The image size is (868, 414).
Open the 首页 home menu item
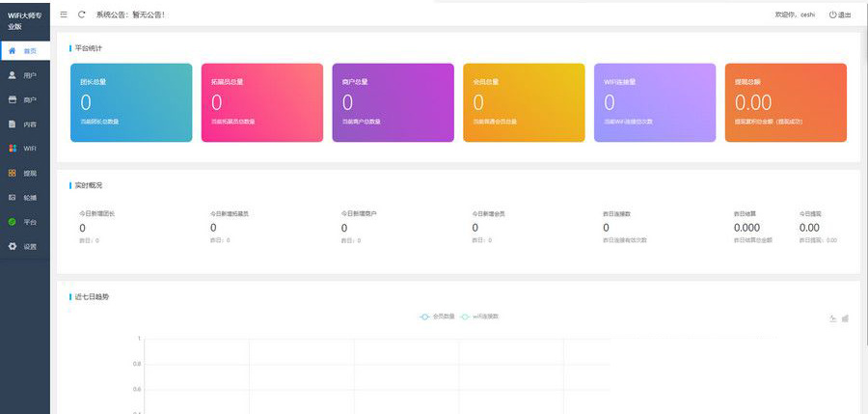[25, 51]
